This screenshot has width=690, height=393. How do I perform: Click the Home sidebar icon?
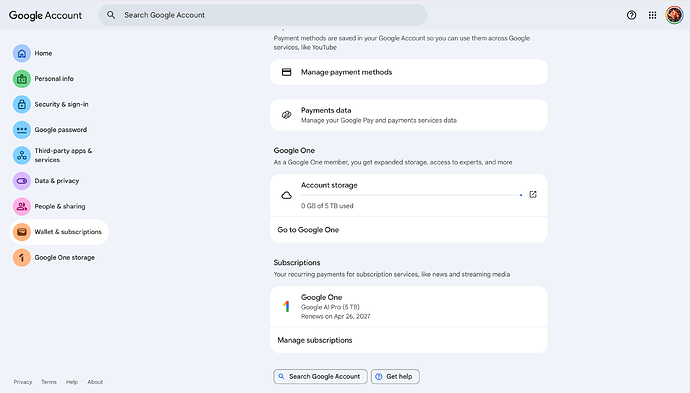pyautogui.click(x=22, y=53)
